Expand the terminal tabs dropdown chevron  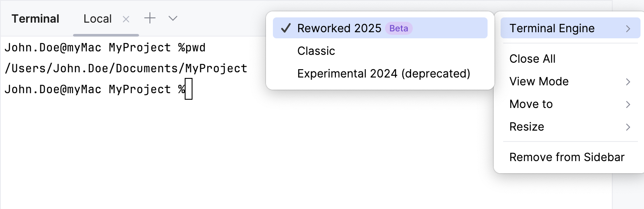click(x=173, y=18)
